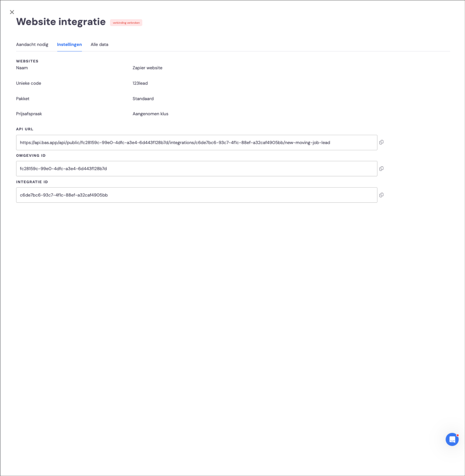The width and height of the screenshot is (465, 476).
Task: Copy the Omgeving ID value
Action: click(x=381, y=169)
